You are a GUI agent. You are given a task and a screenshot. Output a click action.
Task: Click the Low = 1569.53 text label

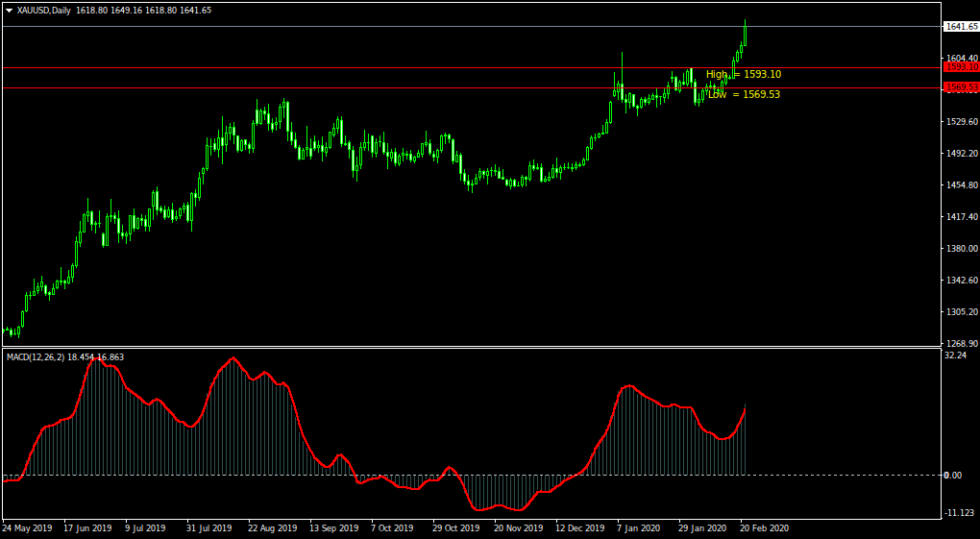pyautogui.click(x=744, y=94)
